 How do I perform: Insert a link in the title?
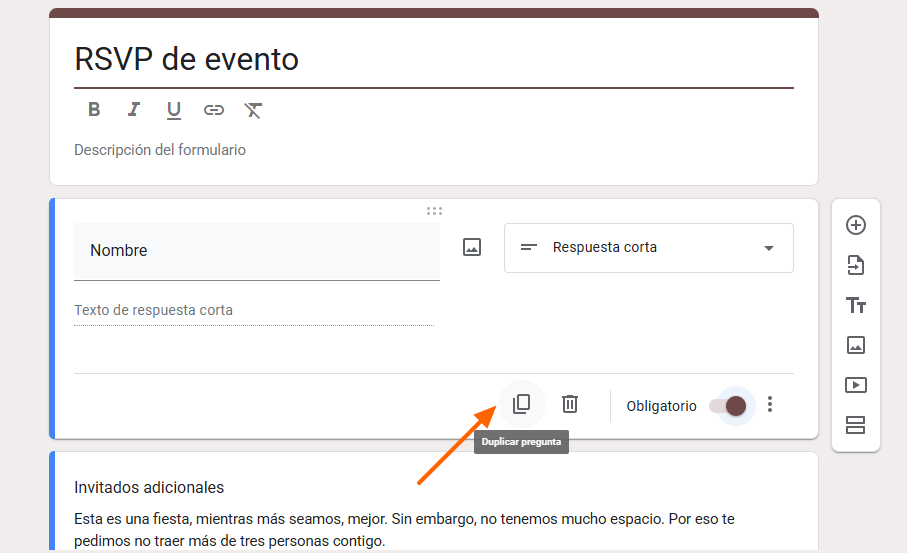point(213,110)
